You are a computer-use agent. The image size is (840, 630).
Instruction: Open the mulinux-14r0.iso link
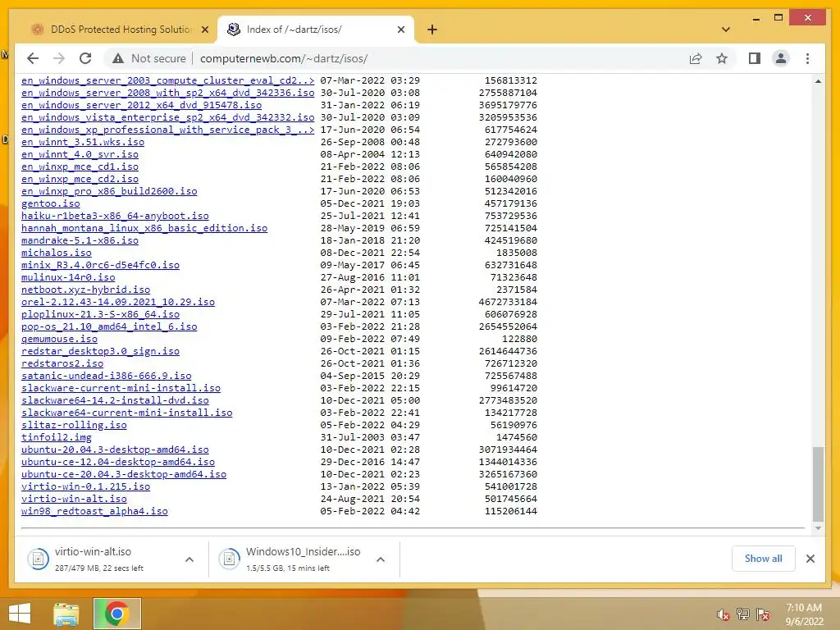click(x=68, y=277)
